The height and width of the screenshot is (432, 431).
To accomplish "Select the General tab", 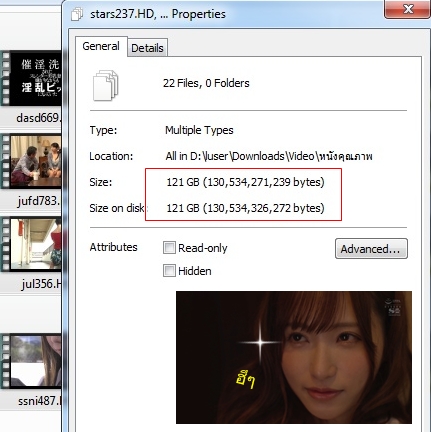I will (101, 46).
